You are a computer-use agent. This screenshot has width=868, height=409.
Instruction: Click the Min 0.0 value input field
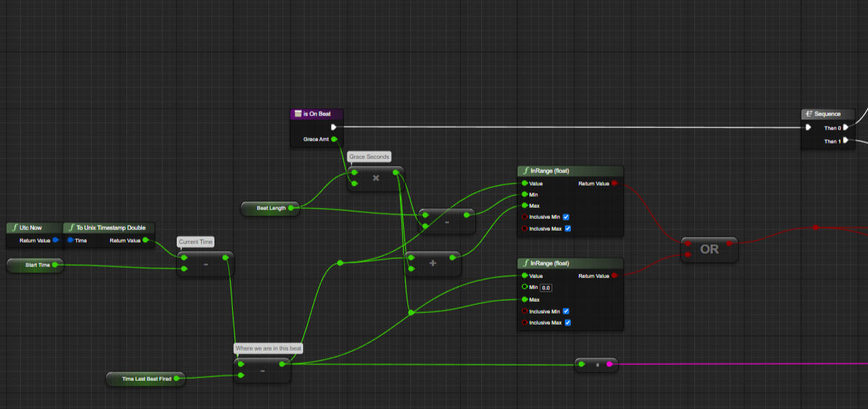pyautogui.click(x=546, y=288)
